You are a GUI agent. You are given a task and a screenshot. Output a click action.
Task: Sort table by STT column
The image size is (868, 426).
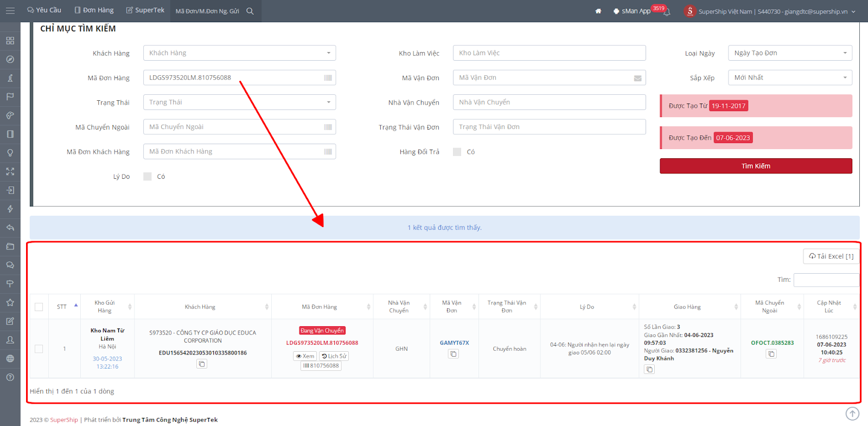click(x=65, y=307)
